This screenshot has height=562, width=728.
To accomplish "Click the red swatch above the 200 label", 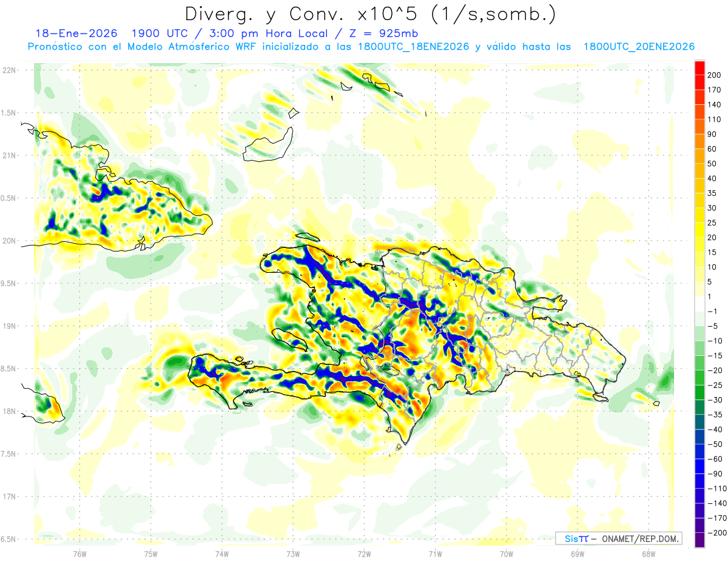I will (699, 67).
